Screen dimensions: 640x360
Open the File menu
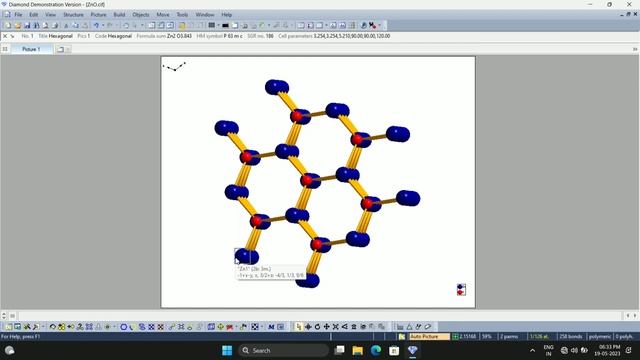[18, 15]
